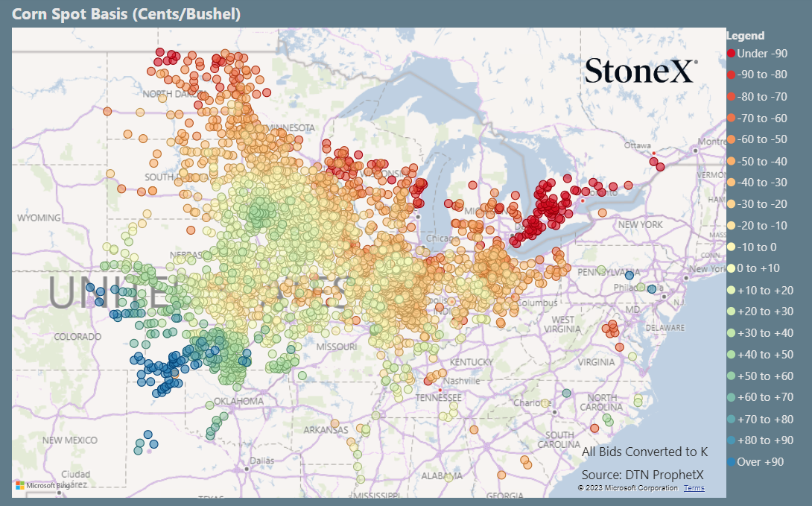Select the '-60 to -50' legend dot

[x=732, y=139]
